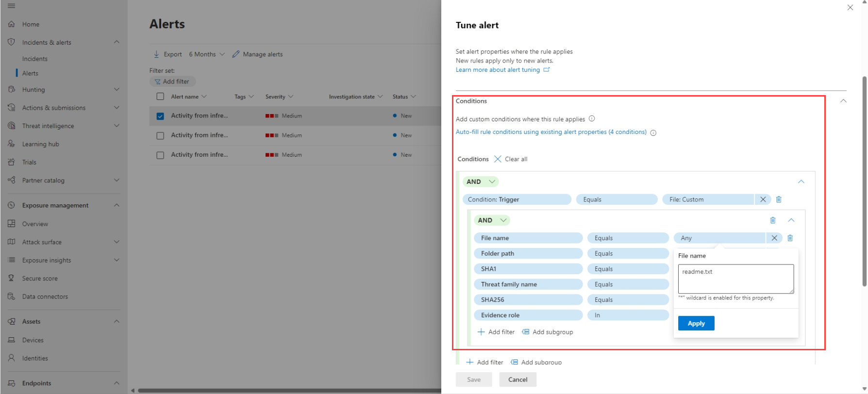Click the Manage alerts pencil icon
Screen dimensions: 868x394
[236, 54]
